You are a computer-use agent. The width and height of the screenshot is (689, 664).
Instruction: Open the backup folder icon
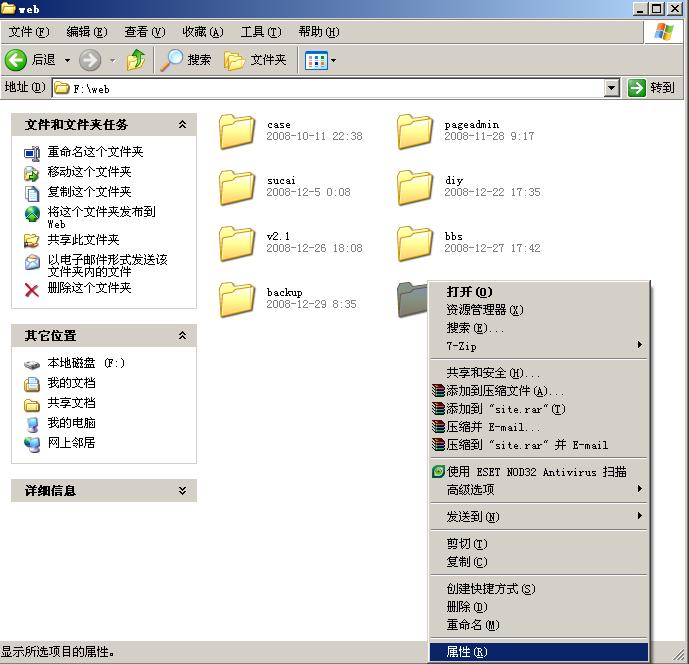coord(237,299)
